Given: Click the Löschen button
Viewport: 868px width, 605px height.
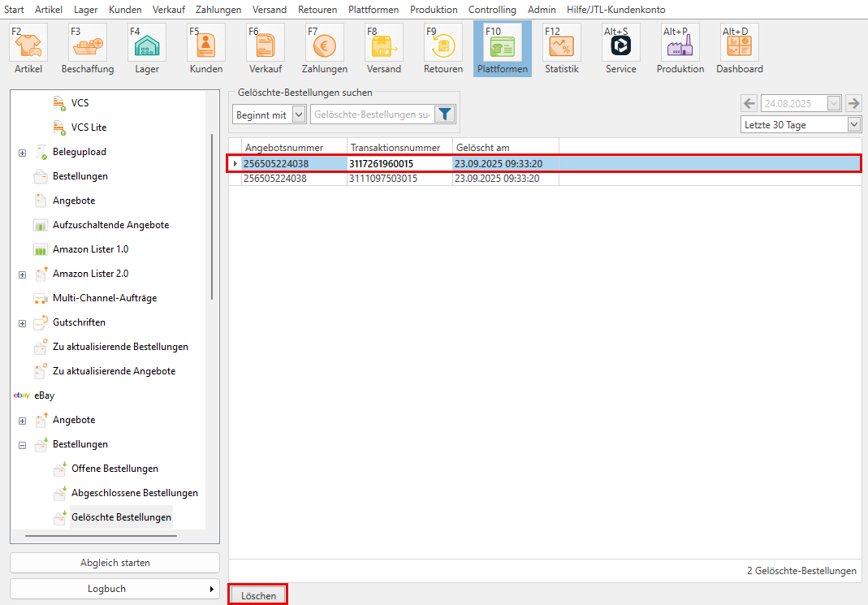Looking at the screenshot, I should (x=258, y=595).
